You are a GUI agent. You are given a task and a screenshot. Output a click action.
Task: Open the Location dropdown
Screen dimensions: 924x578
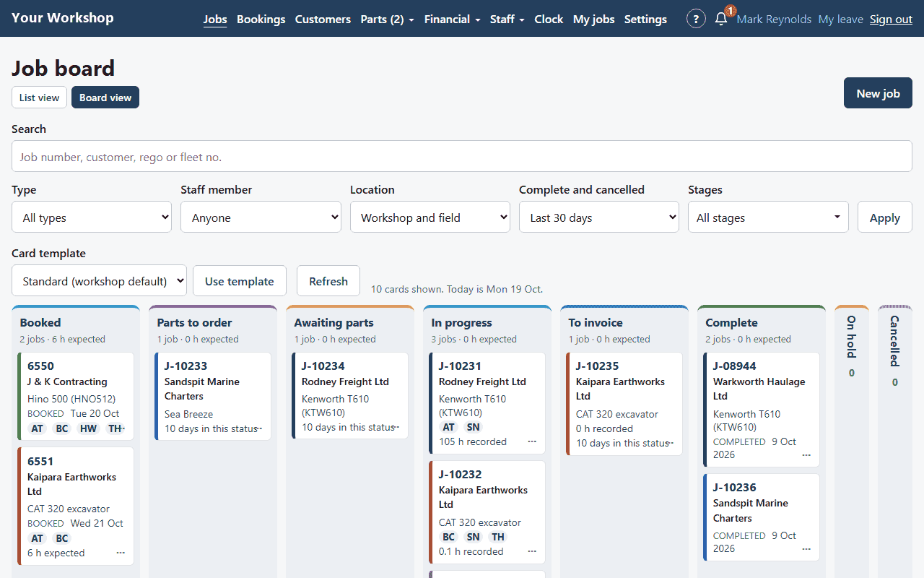pos(430,217)
